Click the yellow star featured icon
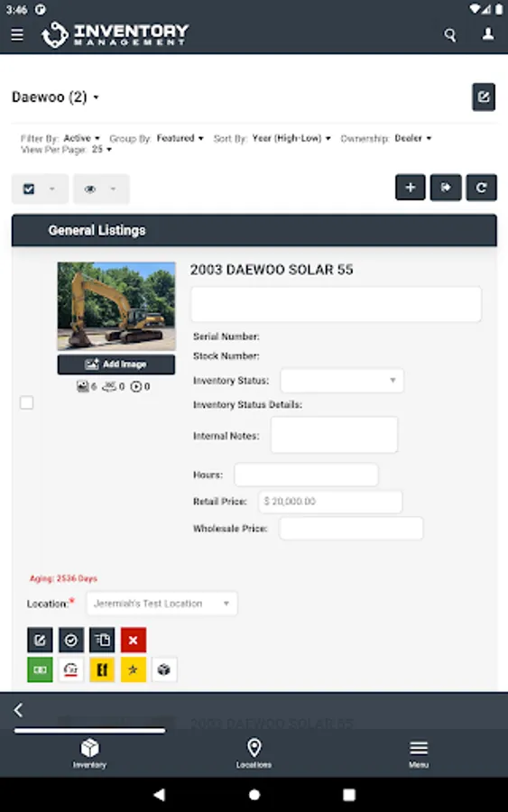 (x=133, y=669)
